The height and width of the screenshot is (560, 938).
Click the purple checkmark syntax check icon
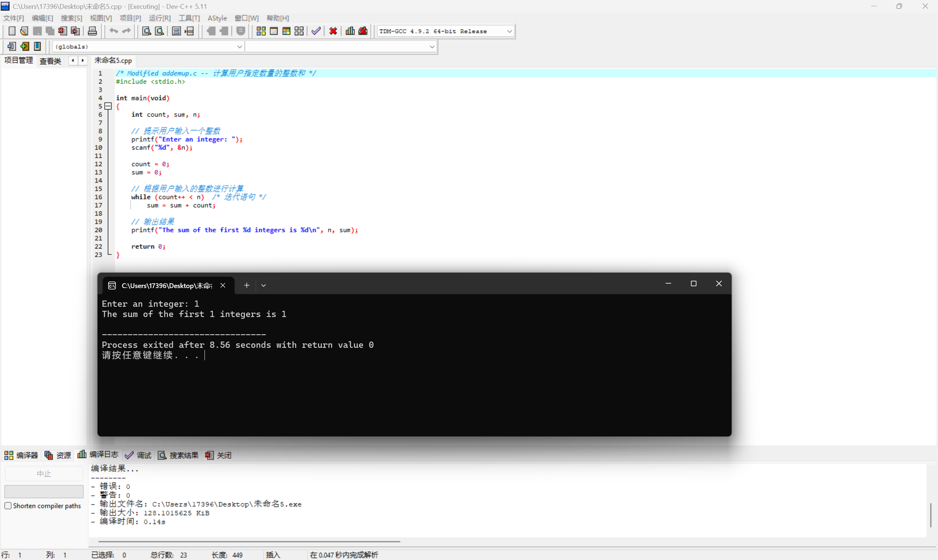tap(316, 31)
